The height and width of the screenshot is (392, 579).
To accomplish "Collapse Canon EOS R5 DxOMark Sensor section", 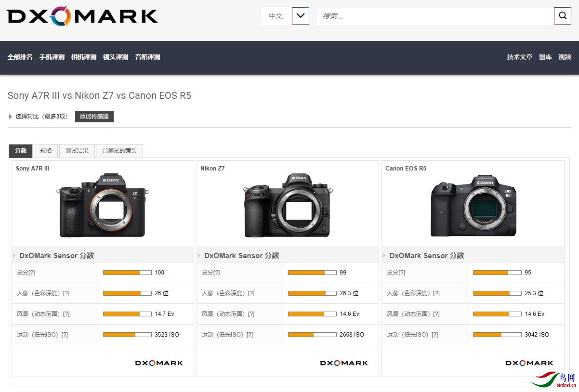I will click(x=385, y=255).
